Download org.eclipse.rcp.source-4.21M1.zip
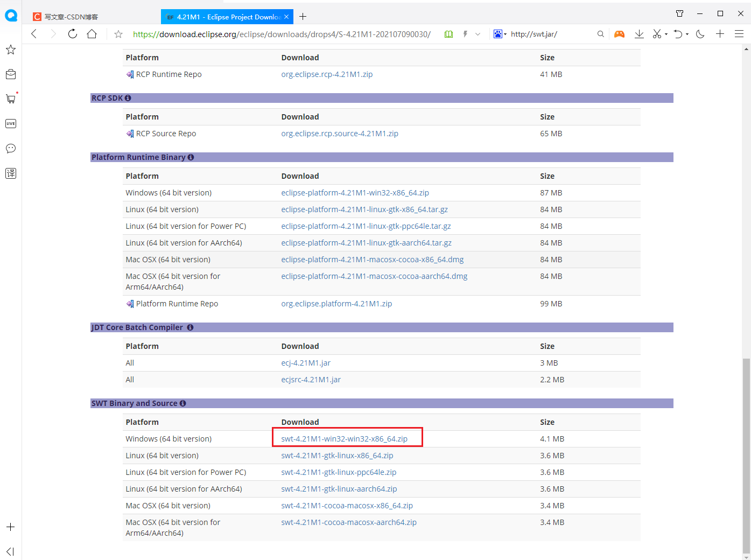 [340, 134]
